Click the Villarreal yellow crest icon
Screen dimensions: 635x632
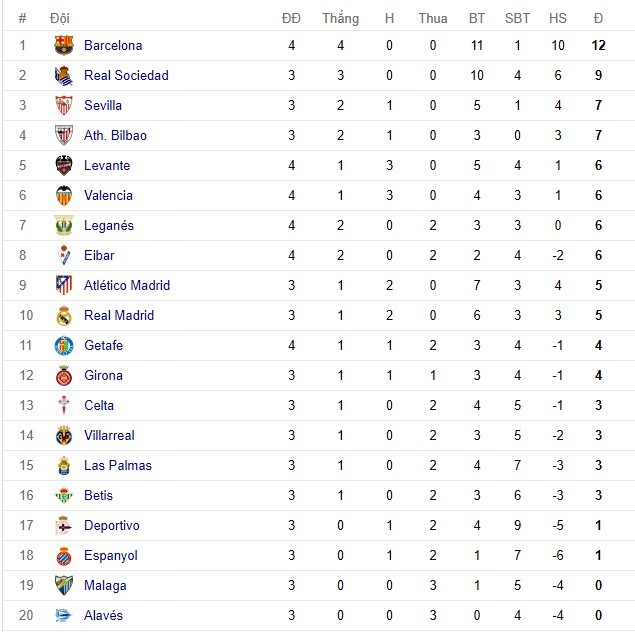click(x=64, y=435)
